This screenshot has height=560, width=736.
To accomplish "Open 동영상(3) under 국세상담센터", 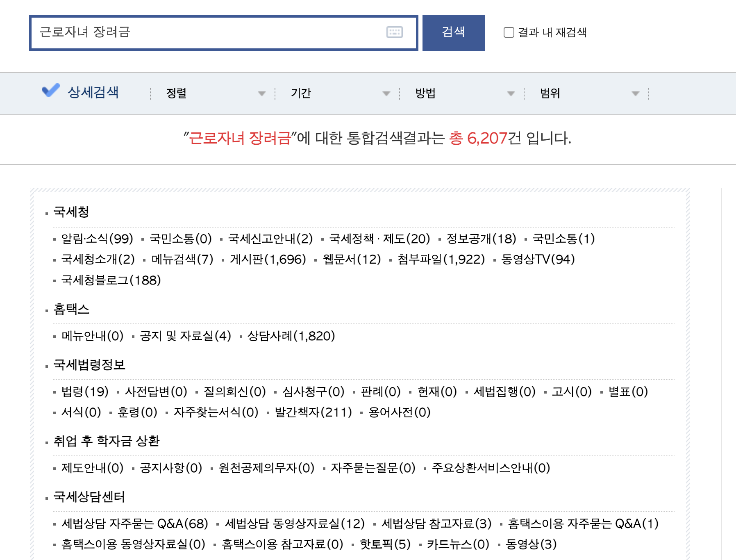I will 531,544.
